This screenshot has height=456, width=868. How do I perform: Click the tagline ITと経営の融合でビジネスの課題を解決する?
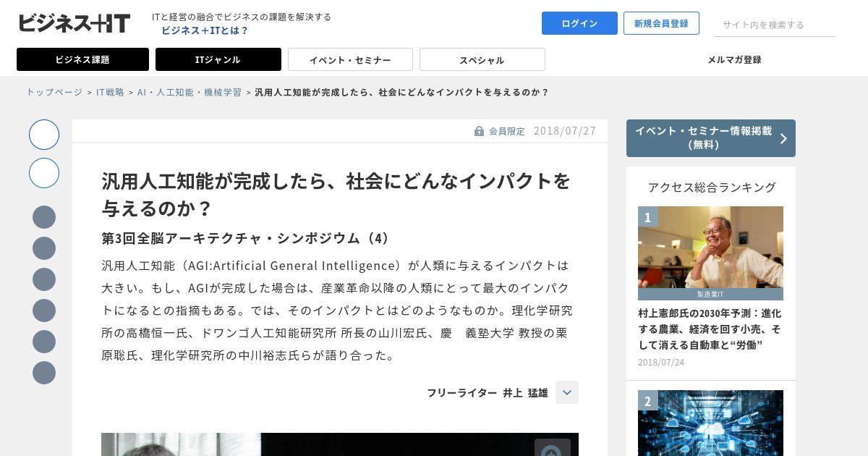pyautogui.click(x=242, y=17)
